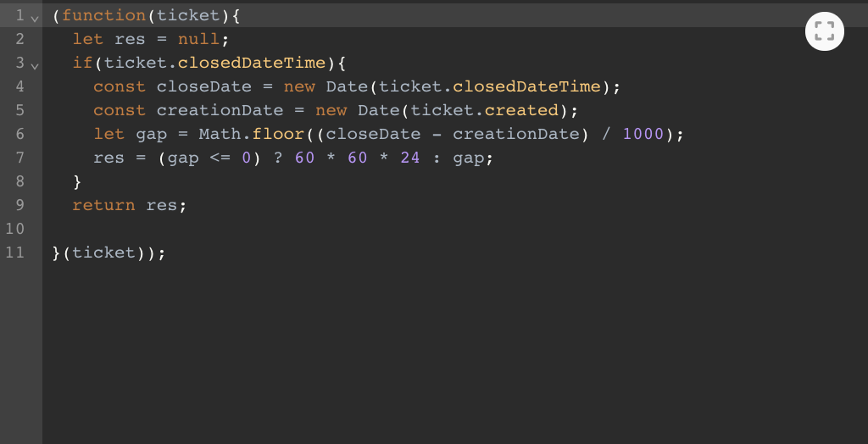868x444 pixels.
Task: Select line number 7 in the gutter
Action: click(20, 158)
